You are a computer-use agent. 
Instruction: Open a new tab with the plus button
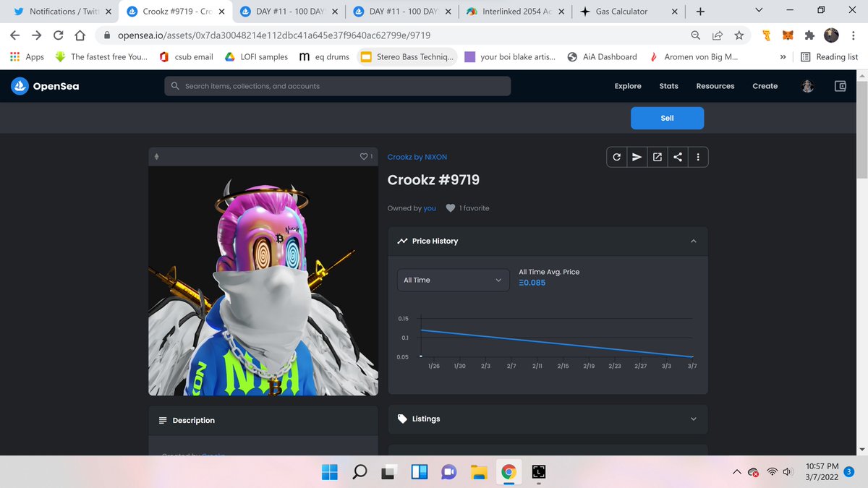coord(700,12)
